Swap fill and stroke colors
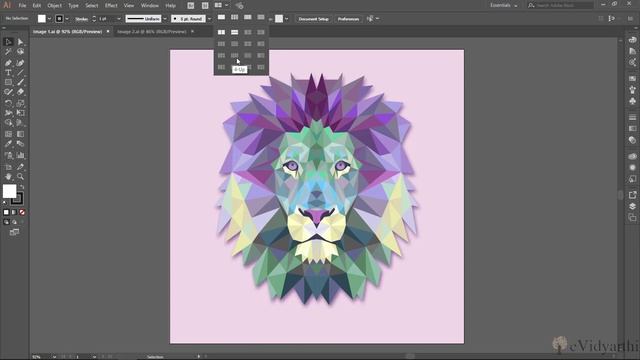Image resolution: width=640 pixels, height=360 pixels. (22, 187)
